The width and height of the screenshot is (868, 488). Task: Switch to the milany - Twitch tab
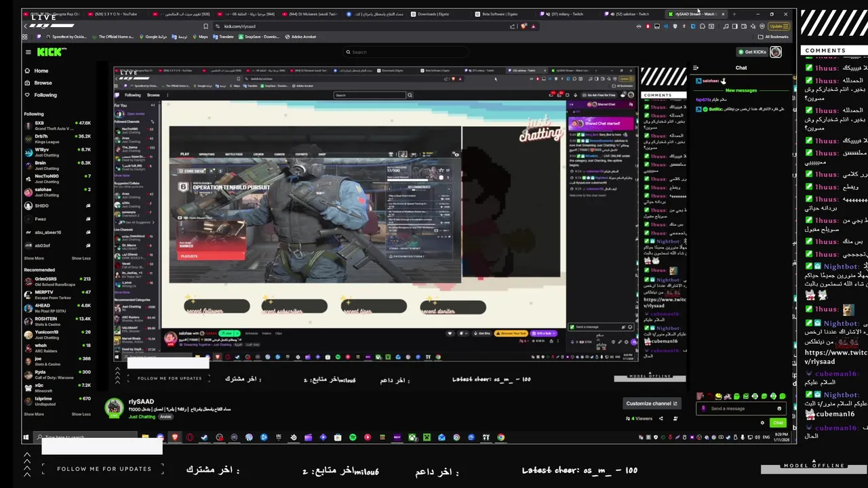(x=566, y=14)
